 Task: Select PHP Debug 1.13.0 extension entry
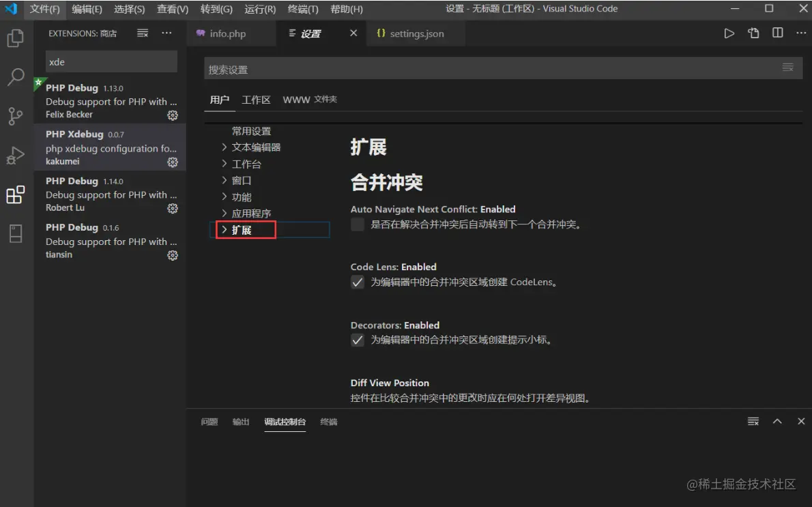tap(111, 100)
